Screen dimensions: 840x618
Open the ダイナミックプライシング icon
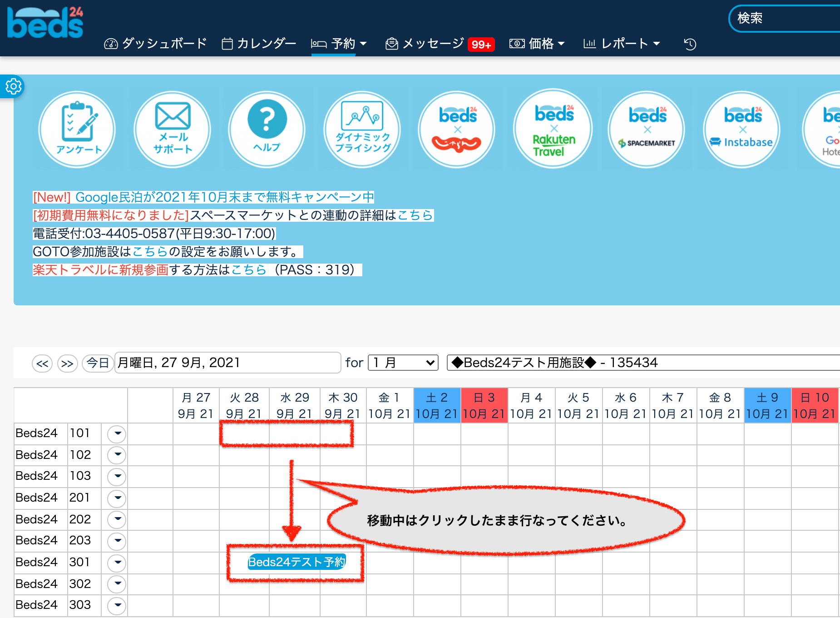(x=362, y=130)
